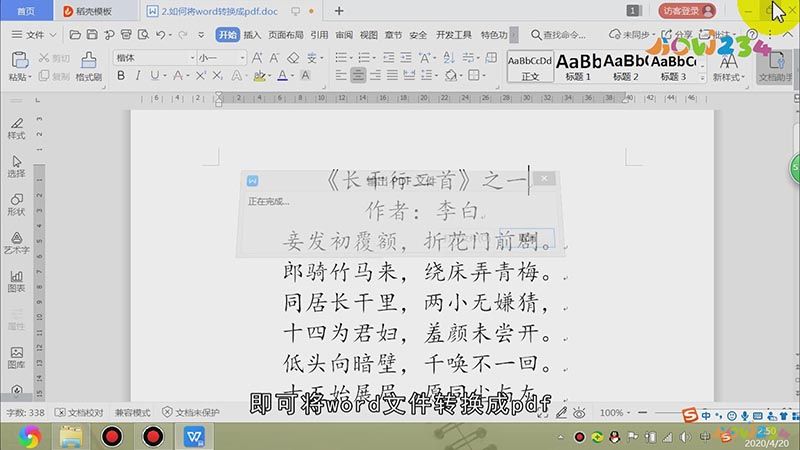800x450 pixels.
Task: Click the Print icon in quick access toolbar
Action: tap(126, 35)
